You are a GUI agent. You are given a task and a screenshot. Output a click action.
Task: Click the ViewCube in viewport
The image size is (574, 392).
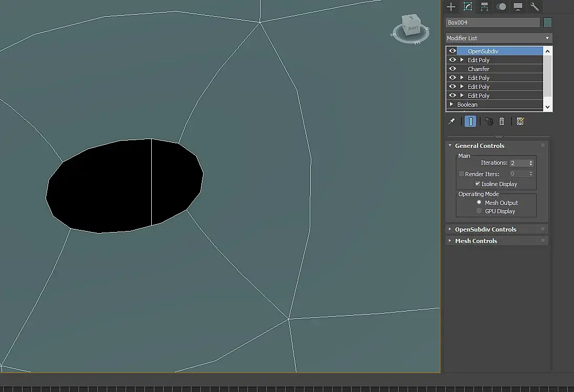point(413,27)
